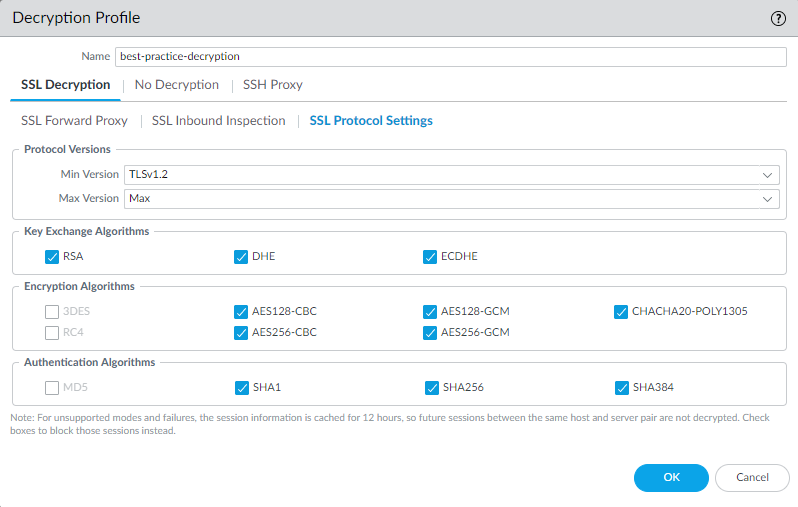Image resolution: width=798 pixels, height=507 pixels.
Task: Open the Min Version dropdown
Action: coord(451,174)
